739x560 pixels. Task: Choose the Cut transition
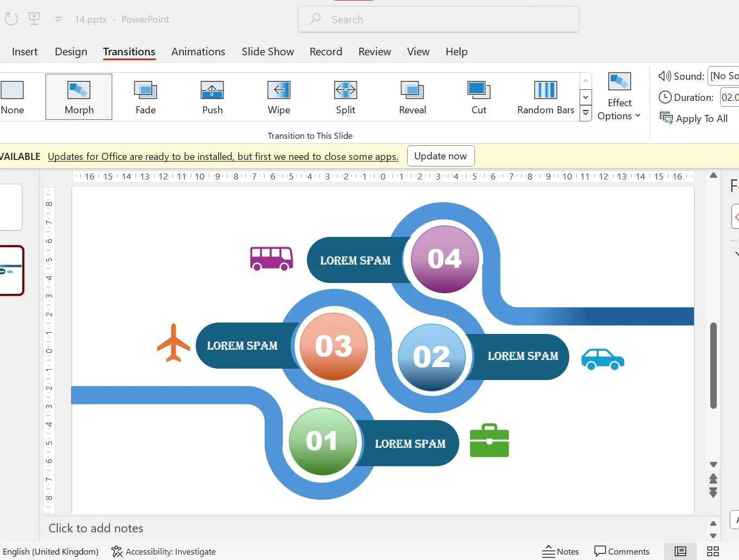tap(479, 97)
